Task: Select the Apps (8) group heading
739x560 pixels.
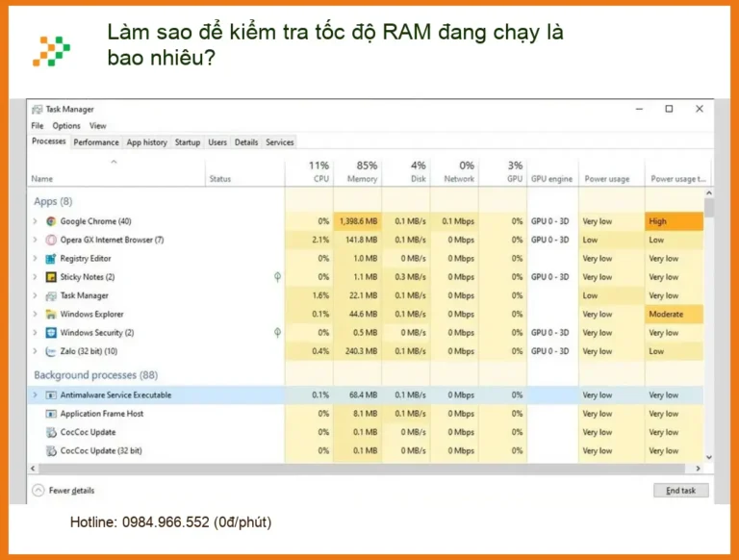Action: 53,201
